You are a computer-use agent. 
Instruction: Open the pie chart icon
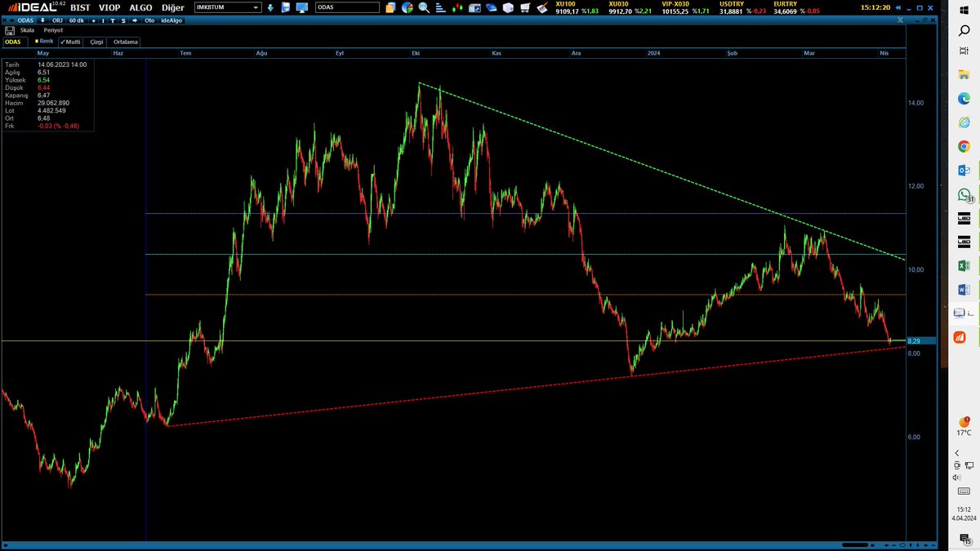[x=408, y=7]
